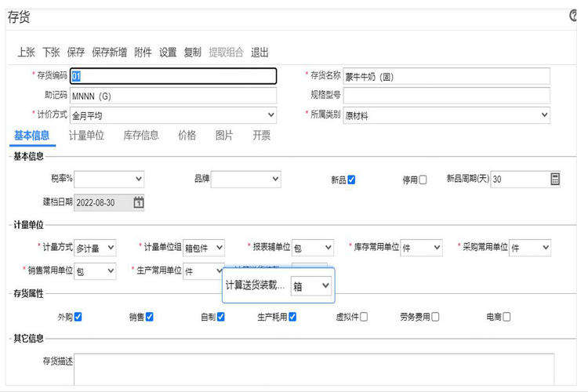Click the 存货编码 input field
Screen dimensions: 588x392
(172, 76)
